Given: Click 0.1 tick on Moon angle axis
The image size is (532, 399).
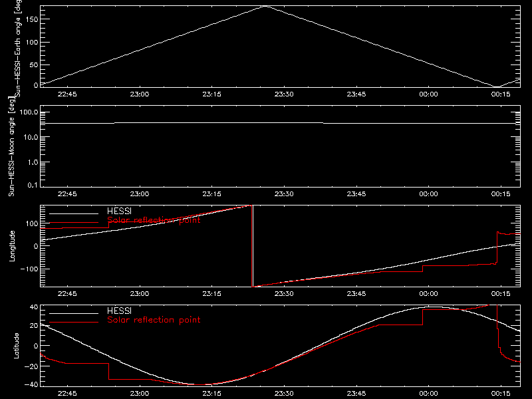Looking at the screenshot, I should 33,185.
